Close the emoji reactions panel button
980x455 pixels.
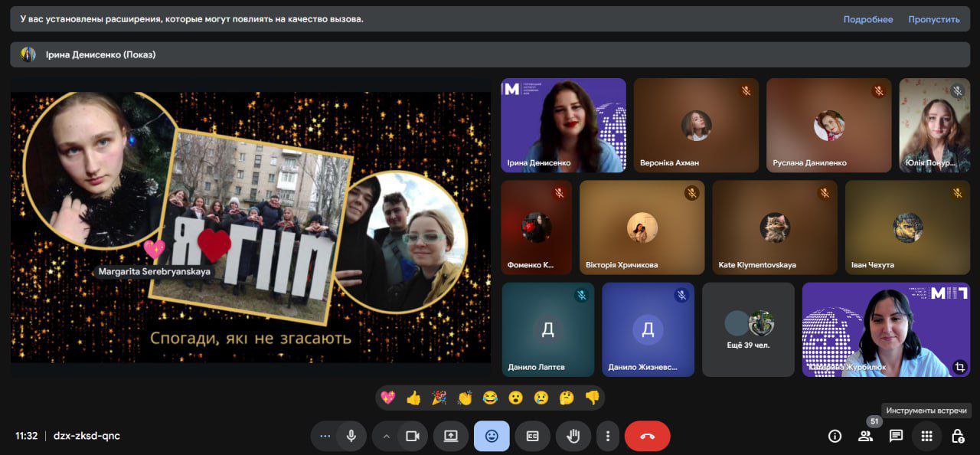(x=492, y=436)
